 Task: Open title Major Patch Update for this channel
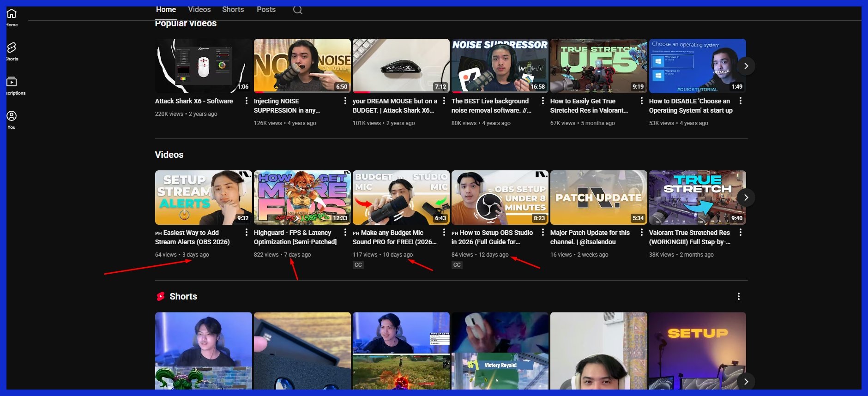590,237
